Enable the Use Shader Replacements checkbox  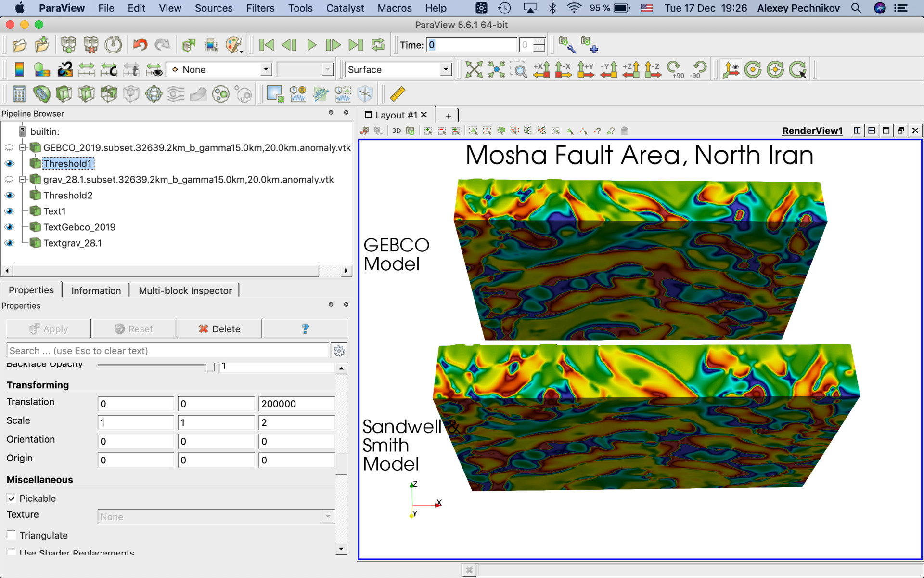point(10,552)
